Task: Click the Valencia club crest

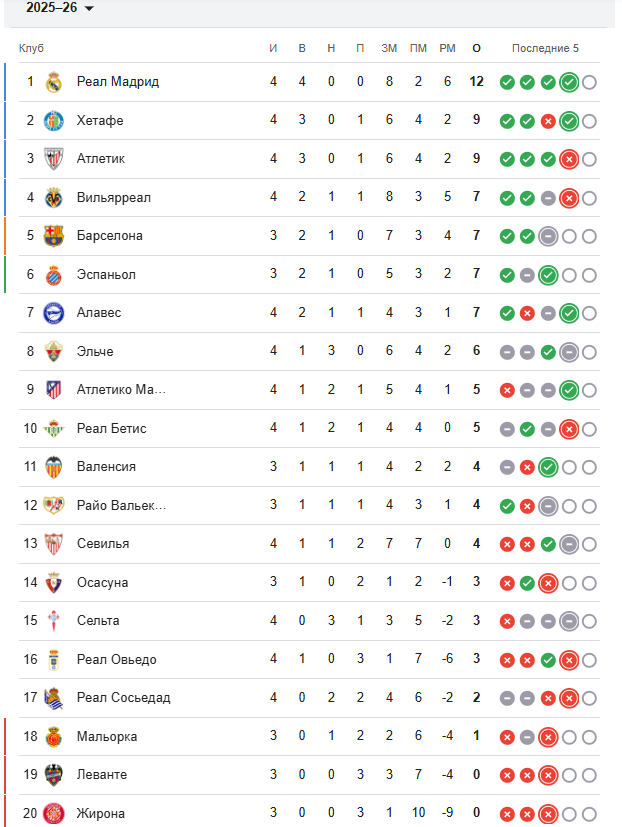Action: click(x=54, y=467)
